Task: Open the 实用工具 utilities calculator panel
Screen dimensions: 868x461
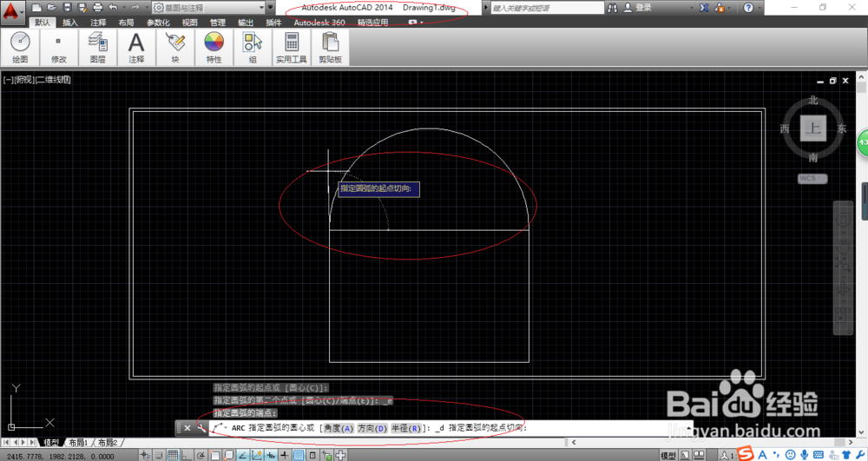Action: 292,47
